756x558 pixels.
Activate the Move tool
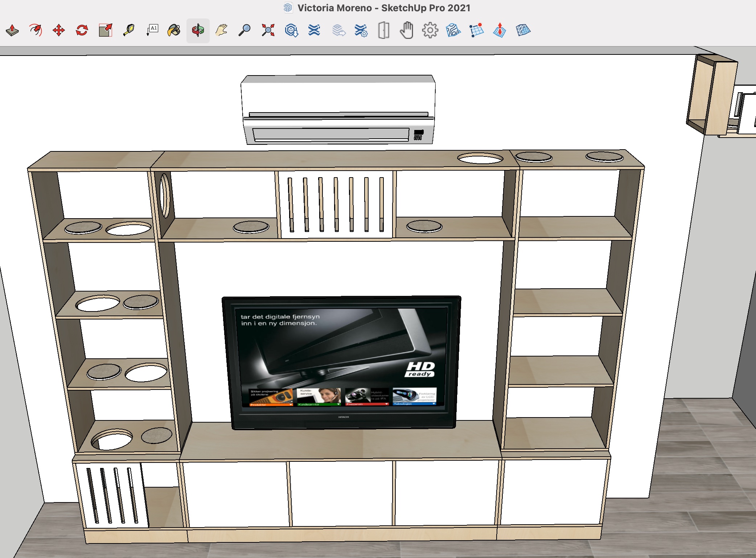click(x=59, y=30)
